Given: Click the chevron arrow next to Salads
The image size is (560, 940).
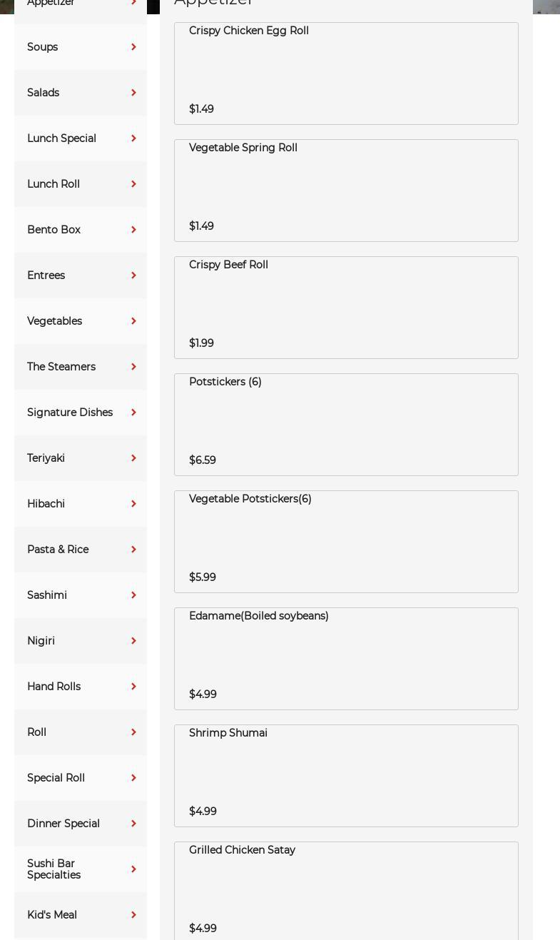Looking at the screenshot, I should pos(133,93).
